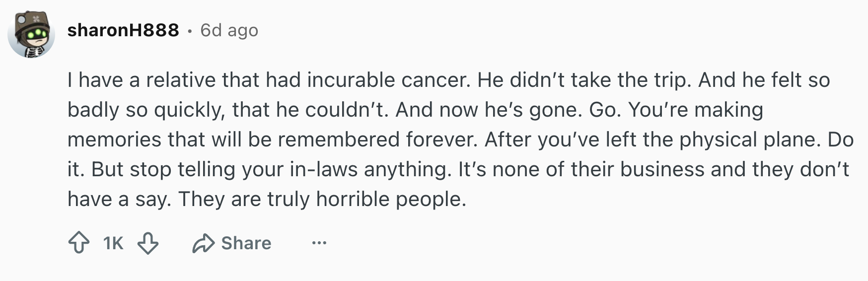Viewport: 868px width, 281px height.
Task: Select the Share button label
Action: (246, 243)
